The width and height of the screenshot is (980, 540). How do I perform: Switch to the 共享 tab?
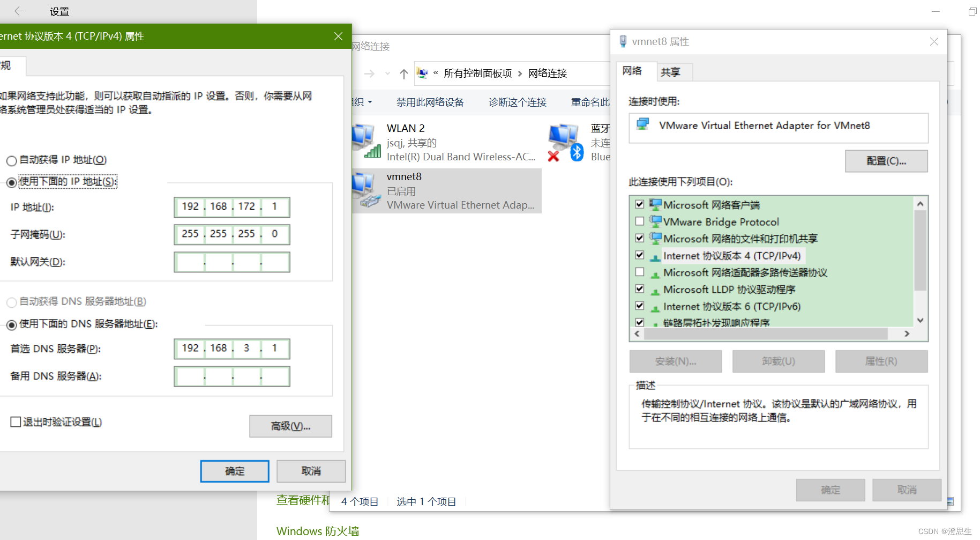click(x=671, y=71)
